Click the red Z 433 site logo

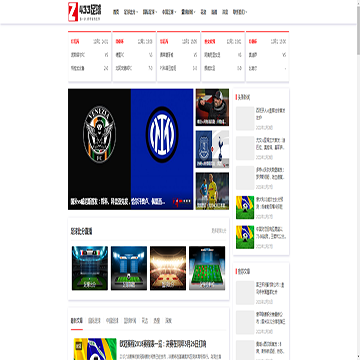coord(85,12)
